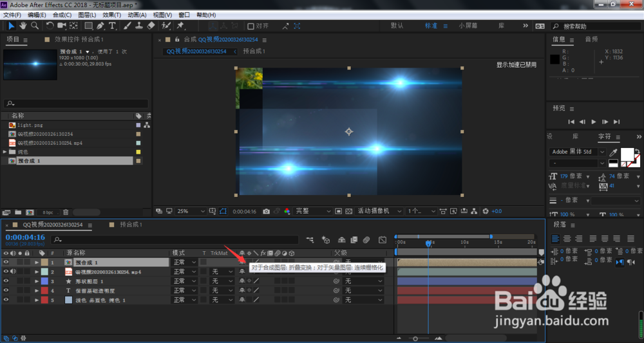Select the Rectangle shape tool
644x343 pixels.
(88, 26)
